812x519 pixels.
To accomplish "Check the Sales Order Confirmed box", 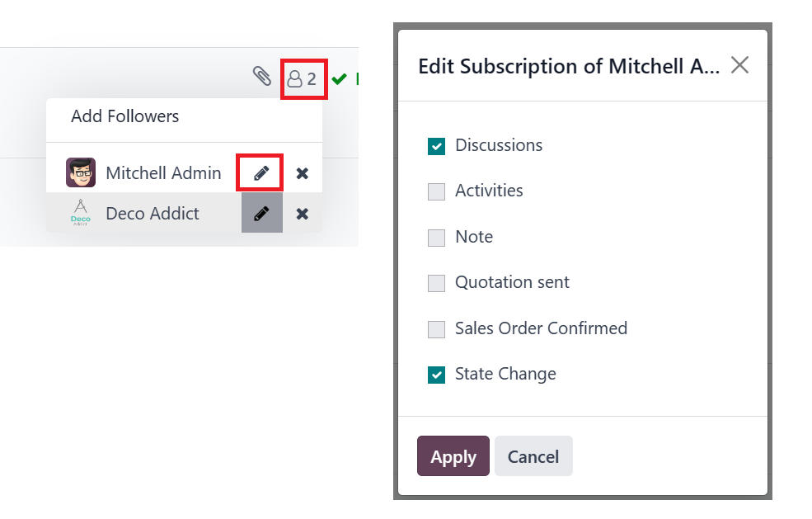I will point(437,329).
